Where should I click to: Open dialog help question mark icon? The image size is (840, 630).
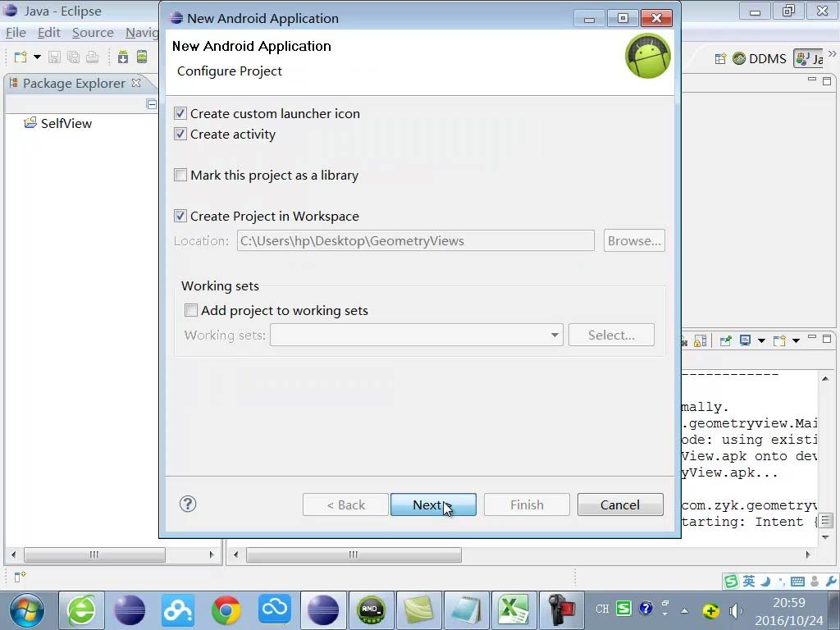pos(188,504)
